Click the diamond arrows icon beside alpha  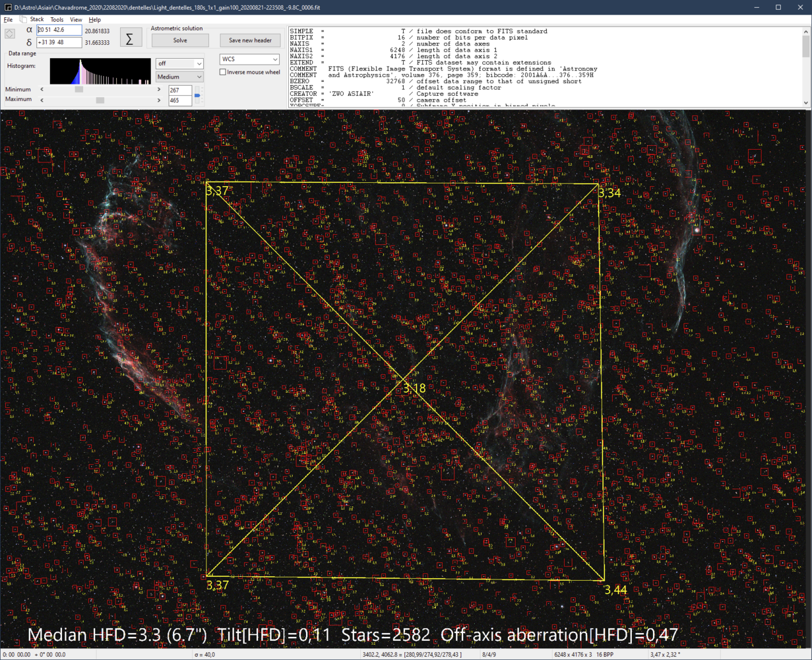tap(10, 34)
